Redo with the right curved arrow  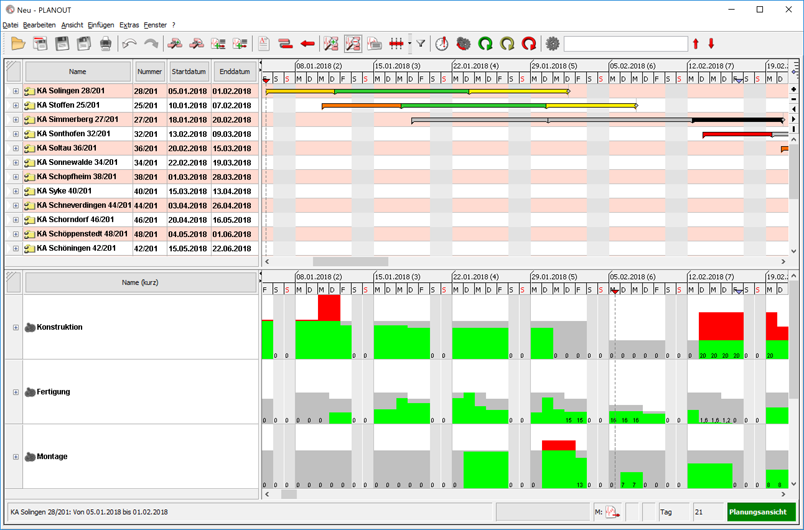[x=151, y=44]
